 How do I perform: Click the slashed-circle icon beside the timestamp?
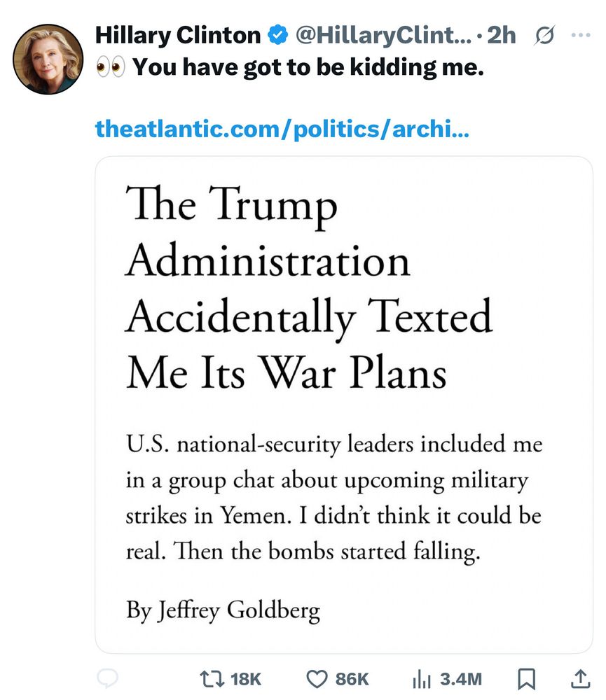(542, 35)
